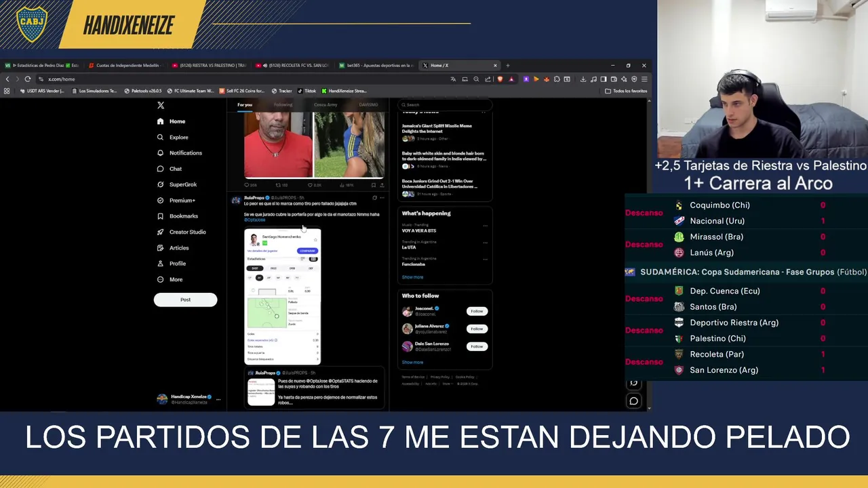This screenshot has width=868, height=488.
Task: Click the Brave shield icon in address bar
Action: [x=500, y=79]
